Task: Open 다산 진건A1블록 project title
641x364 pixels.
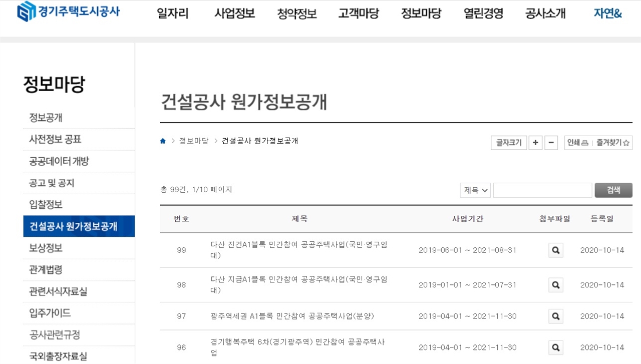Action: pyautogui.click(x=299, y=250)
